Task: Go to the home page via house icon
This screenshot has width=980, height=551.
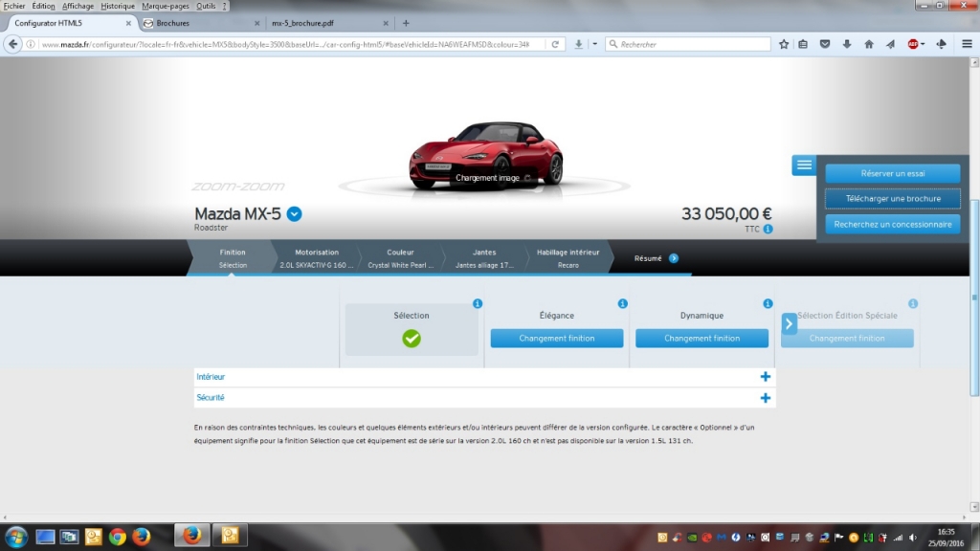Action: (x=869, y=44)
